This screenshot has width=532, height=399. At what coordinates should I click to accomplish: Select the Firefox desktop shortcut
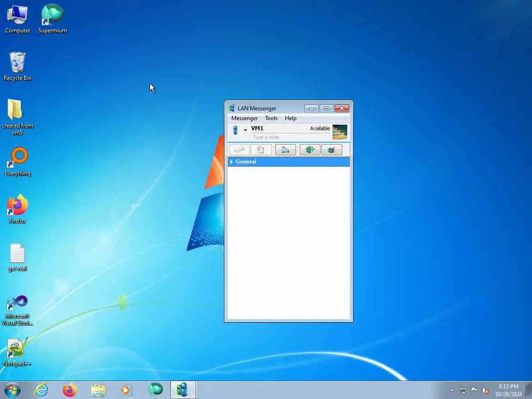coord(17,209)
